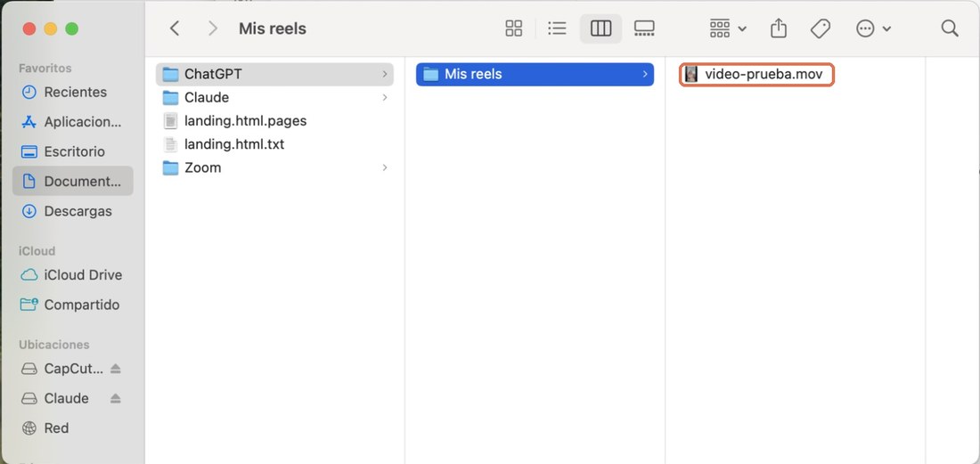Expand Claude folder chevron
The width and height of the screenshot is (980, 464).
(384, 97)
